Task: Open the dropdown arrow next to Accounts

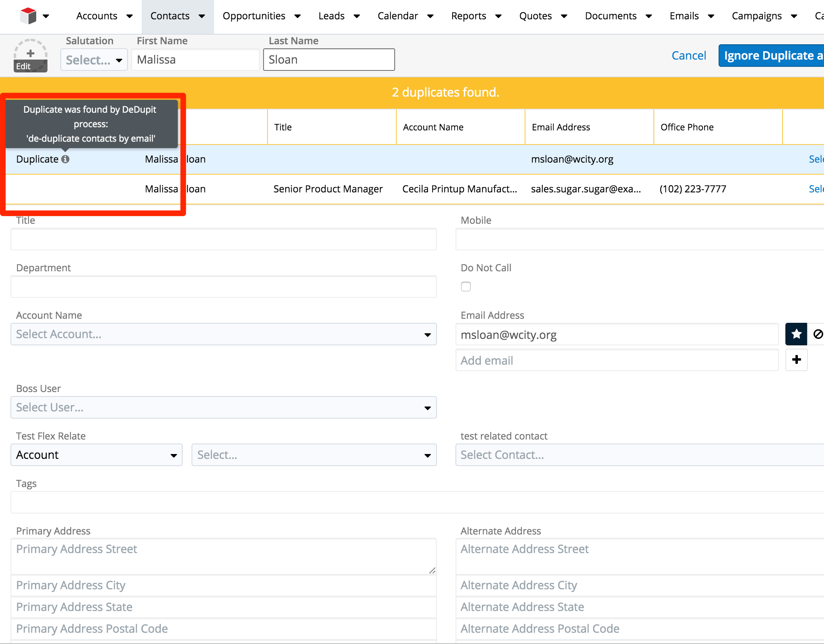Action: [x=130, y=16]
